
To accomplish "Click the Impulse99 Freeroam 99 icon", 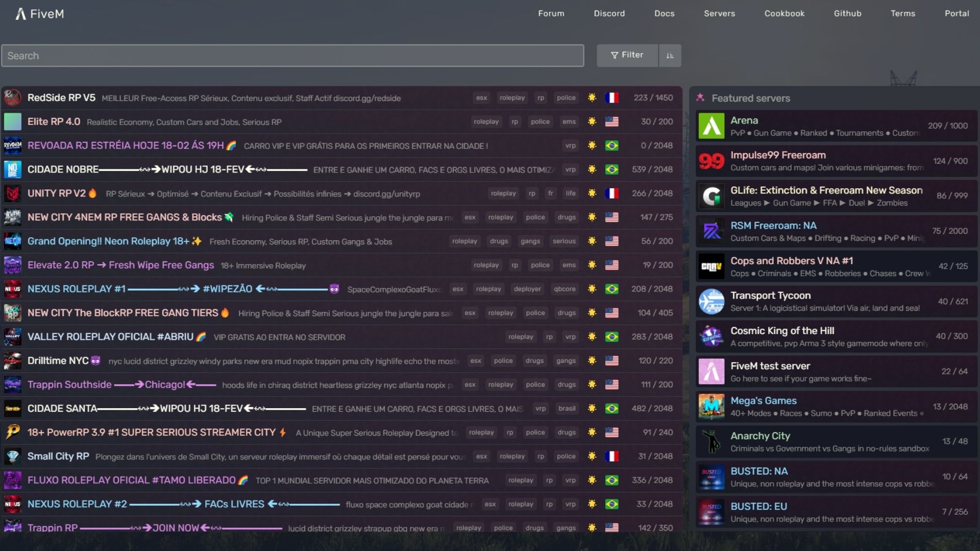I will pos(712,161).
